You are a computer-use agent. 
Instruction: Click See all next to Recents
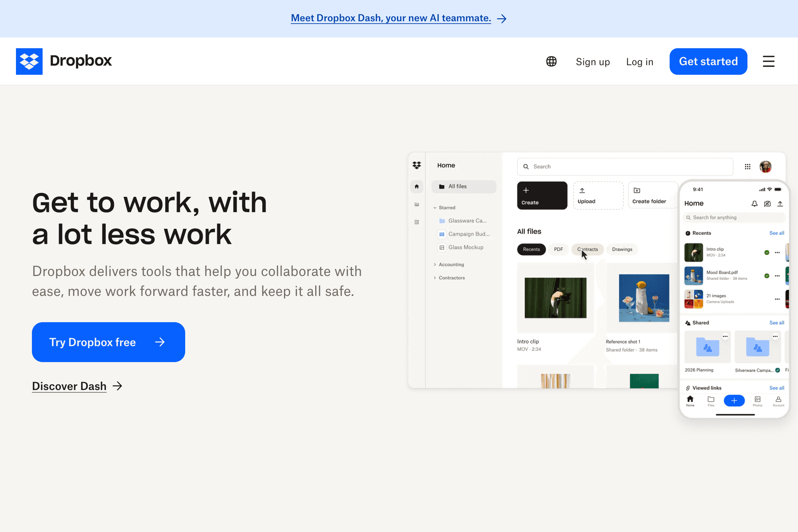(x=776, y=233)
